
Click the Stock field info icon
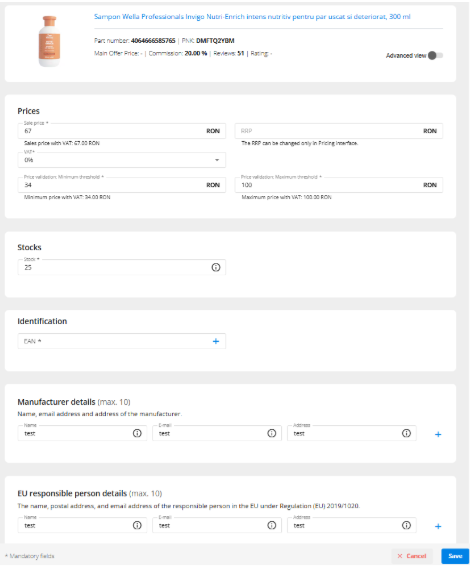[216, 267]
